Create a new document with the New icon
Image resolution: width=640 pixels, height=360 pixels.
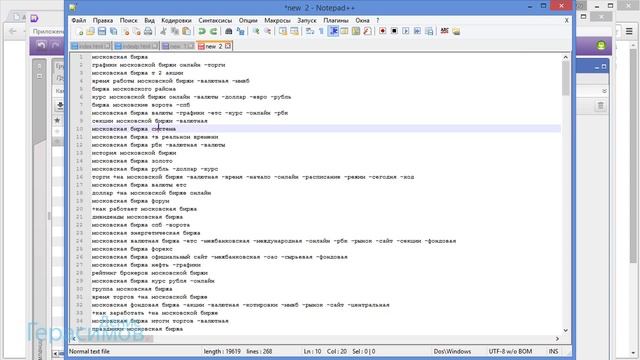pos(79,31)
